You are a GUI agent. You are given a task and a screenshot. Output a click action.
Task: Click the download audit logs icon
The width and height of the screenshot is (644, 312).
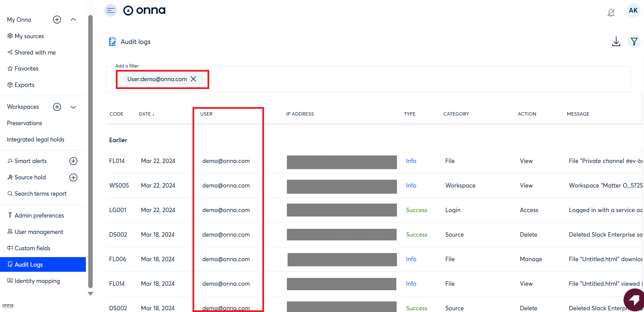coord(616,42)
